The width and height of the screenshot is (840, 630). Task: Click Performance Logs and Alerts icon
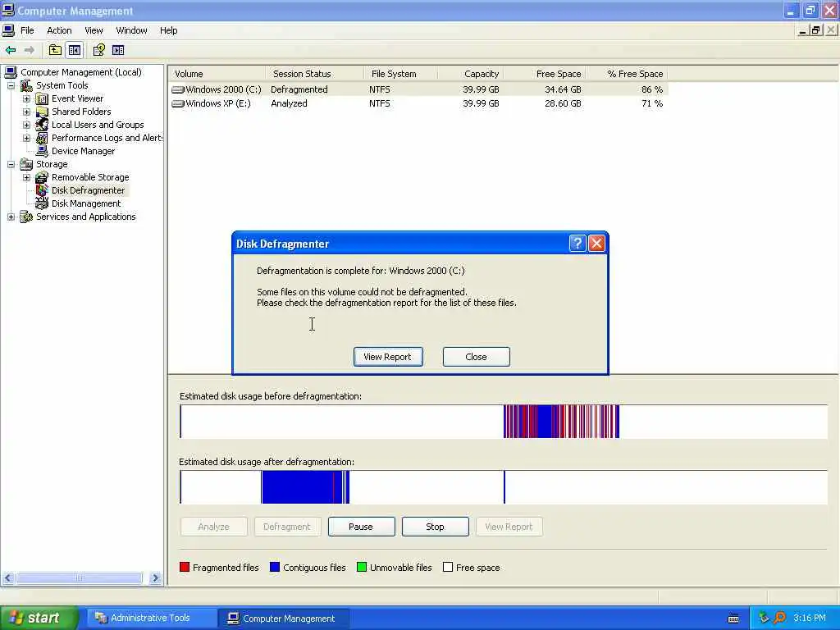tap(42, 138)
